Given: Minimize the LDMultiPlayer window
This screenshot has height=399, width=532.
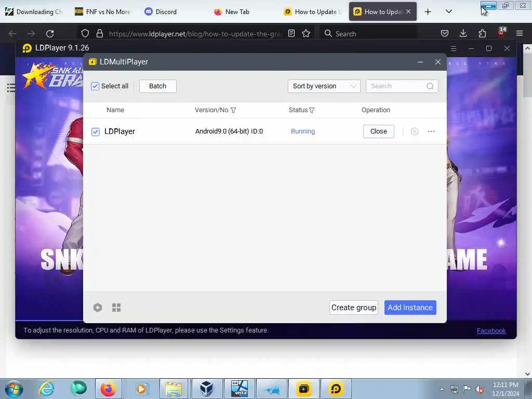Looking at the screenshot, I should (x=420, y=62).
